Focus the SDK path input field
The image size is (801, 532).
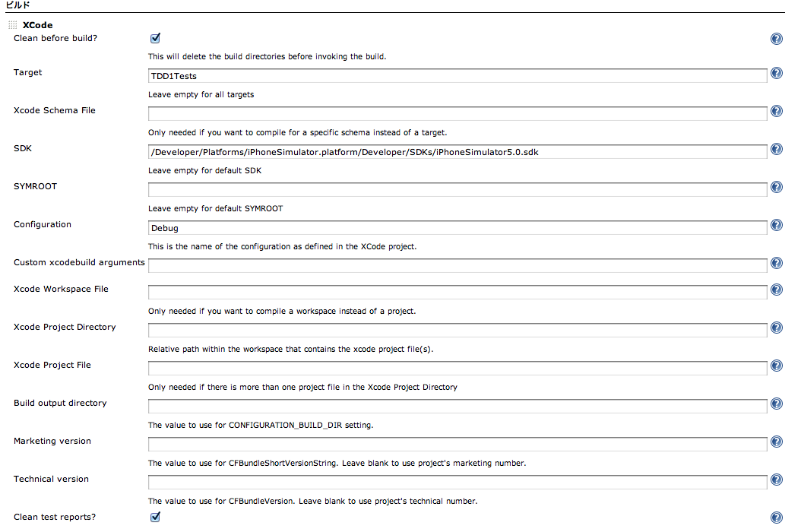coord(457,152)
